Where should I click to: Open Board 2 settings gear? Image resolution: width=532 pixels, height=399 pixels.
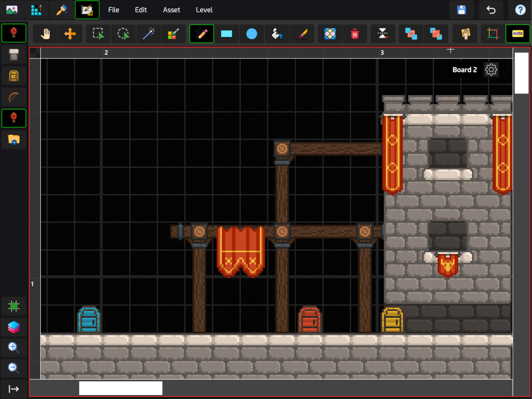[x=491, y=70]
